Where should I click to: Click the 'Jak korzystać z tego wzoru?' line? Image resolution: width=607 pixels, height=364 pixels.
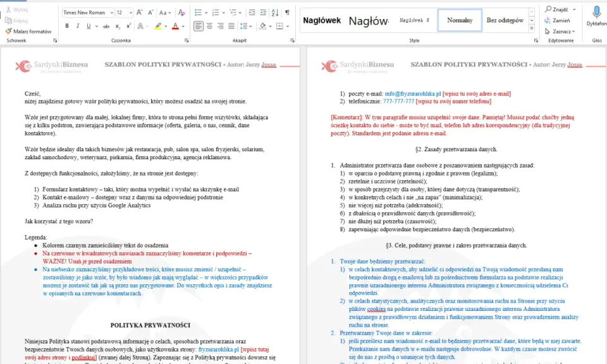click(59, 221)
